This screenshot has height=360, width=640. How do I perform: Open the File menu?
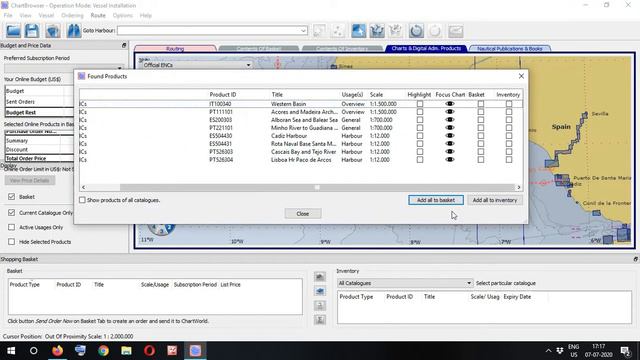coord(8,15)
